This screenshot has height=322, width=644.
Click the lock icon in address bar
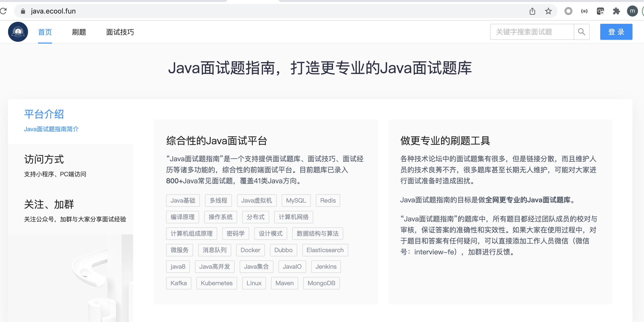coord(23,11)
